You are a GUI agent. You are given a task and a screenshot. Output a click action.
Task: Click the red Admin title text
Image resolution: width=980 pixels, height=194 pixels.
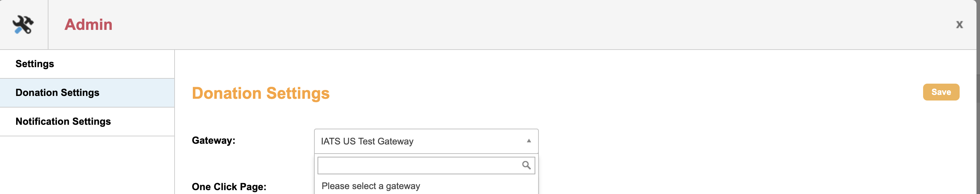coord(88,25)
